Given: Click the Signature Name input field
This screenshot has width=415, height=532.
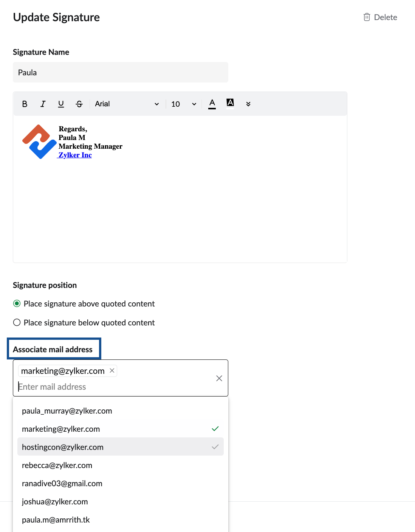Looking at the screenshot, I should [x=121, y=72].
